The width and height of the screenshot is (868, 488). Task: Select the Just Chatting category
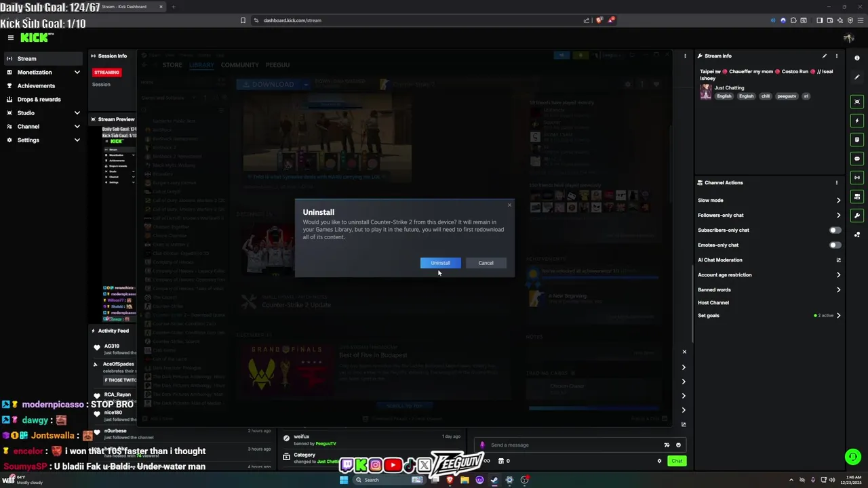(x=729, y=88)
